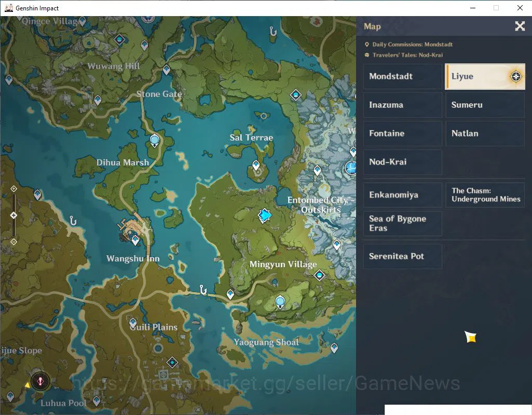
Task: Click the waypoint above Stone Gate
Action: (x=166, y=70)
